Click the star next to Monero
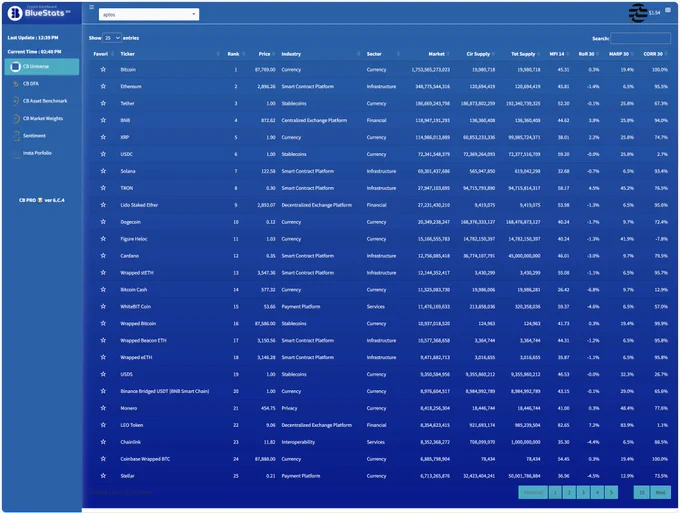 pyautogui.click(x=103, y=408)
